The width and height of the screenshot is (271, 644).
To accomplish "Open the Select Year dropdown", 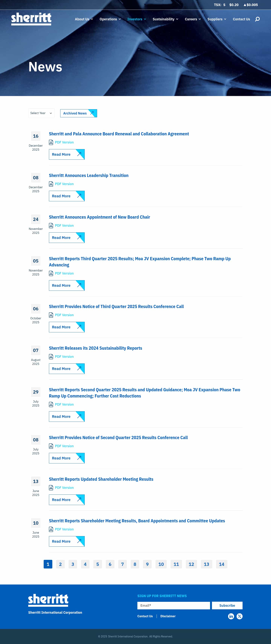I will (x=41, y=113).
